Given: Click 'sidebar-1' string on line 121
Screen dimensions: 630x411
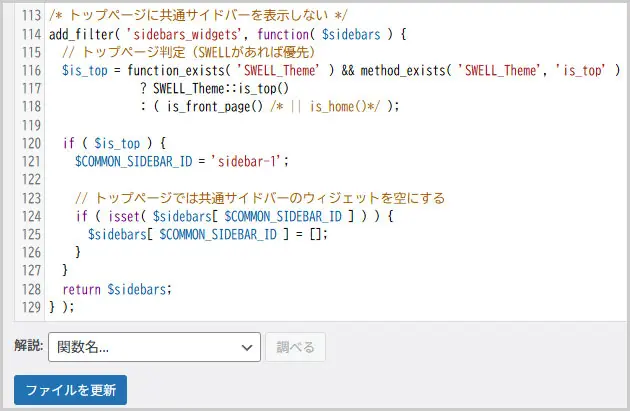Looking at the screenshot, I should pyautogui.click(x=247, y=162).
